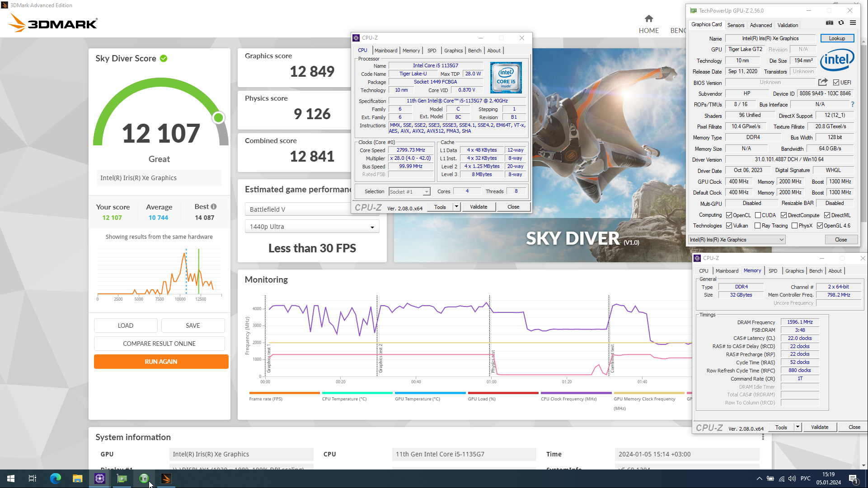Viewport: 868px width, 488px height.
Task: Open the Validation tab in GPU-Z
Action: [x=788, y=25]
